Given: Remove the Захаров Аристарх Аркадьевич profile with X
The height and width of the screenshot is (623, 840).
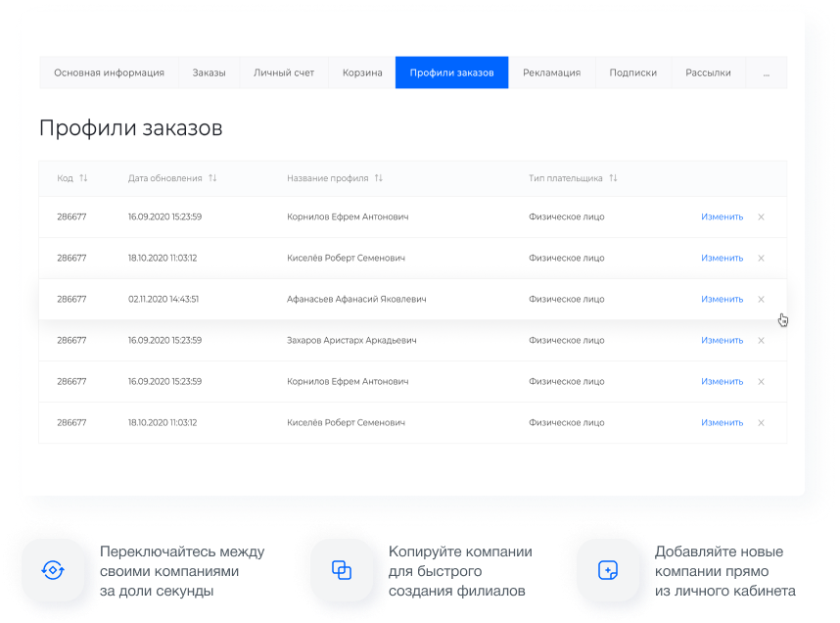Looking at the screenshot, I should click(761, 341).
